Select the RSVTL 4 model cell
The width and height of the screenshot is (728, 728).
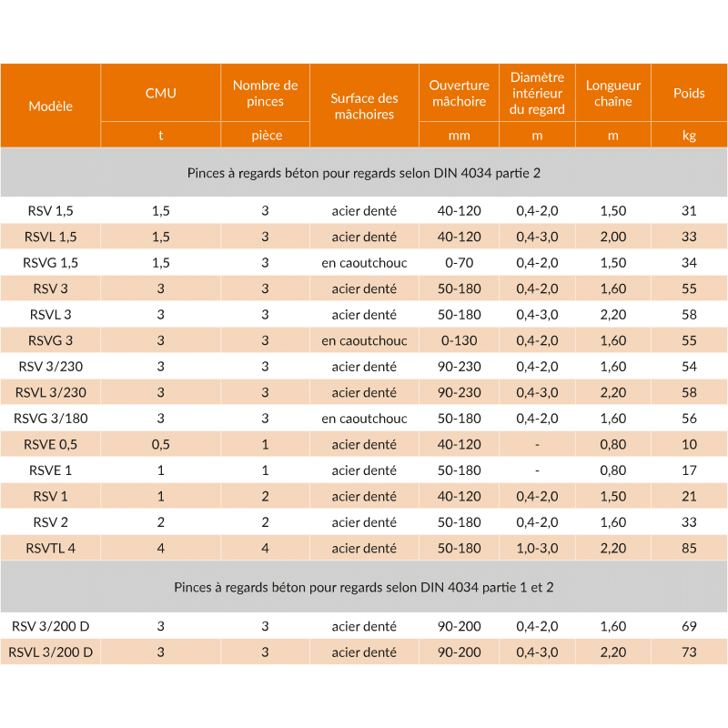[x=50, y=548]
